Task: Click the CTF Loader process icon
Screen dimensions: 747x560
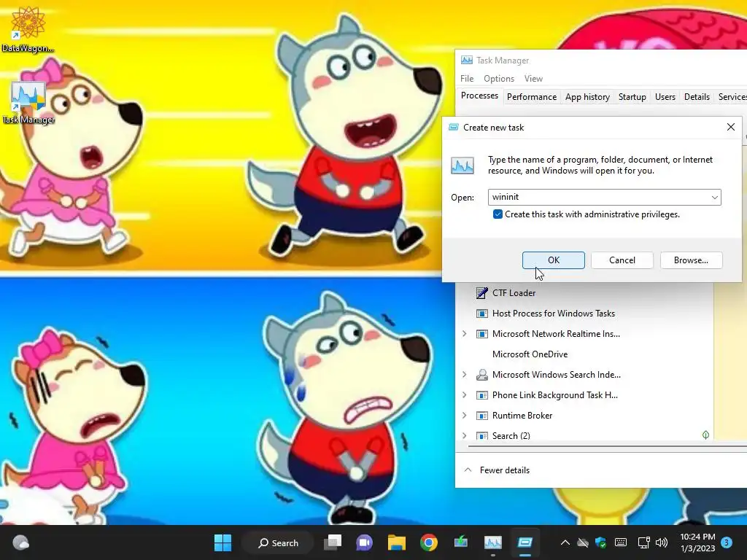Action: click(x=481, y=293)
